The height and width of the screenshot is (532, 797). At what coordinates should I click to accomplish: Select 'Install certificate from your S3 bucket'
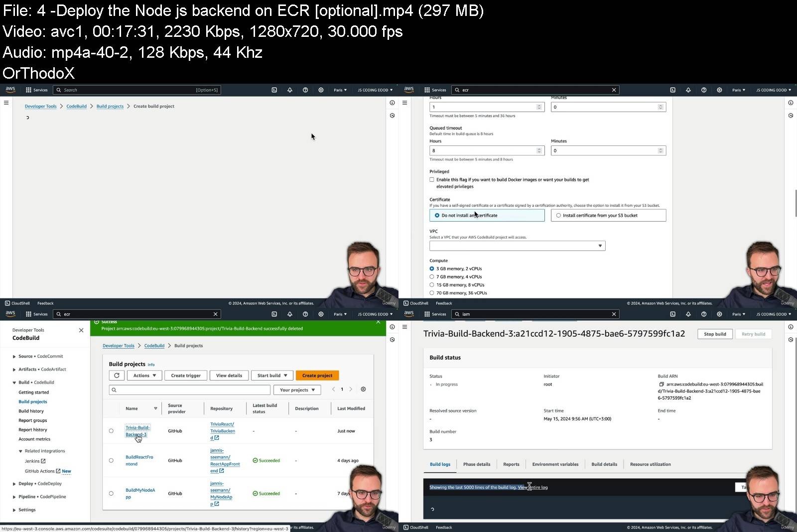(608, 215)
